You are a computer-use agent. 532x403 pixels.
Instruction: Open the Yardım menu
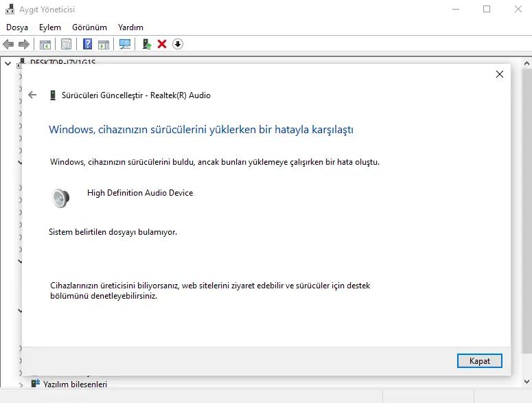point(130,27)
